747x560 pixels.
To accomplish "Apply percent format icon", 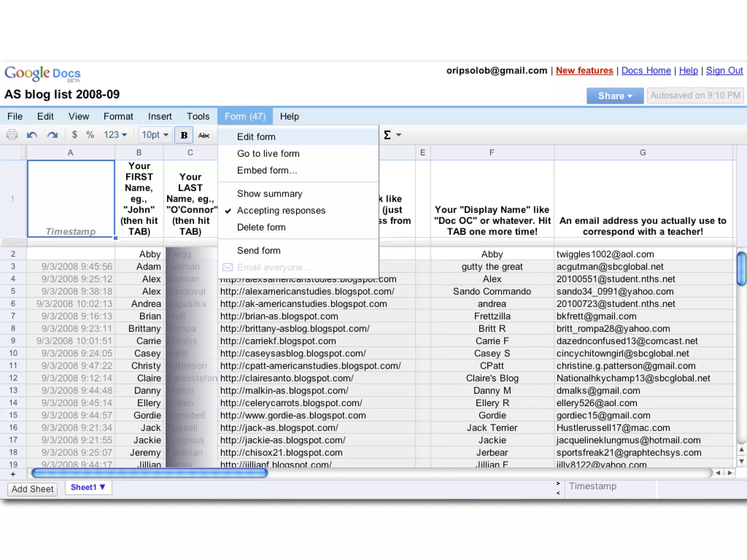I will (x=90, y=135).
